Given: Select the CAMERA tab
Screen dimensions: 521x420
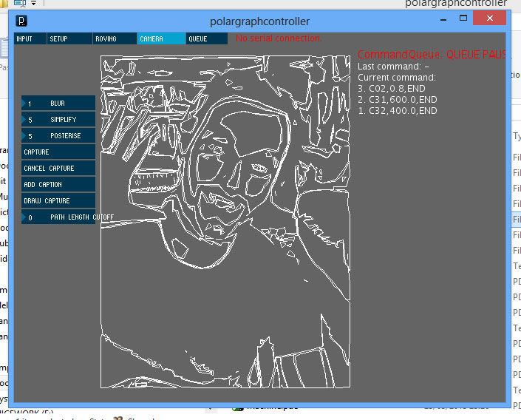Looking at the screenshot, I should point(160,38).
